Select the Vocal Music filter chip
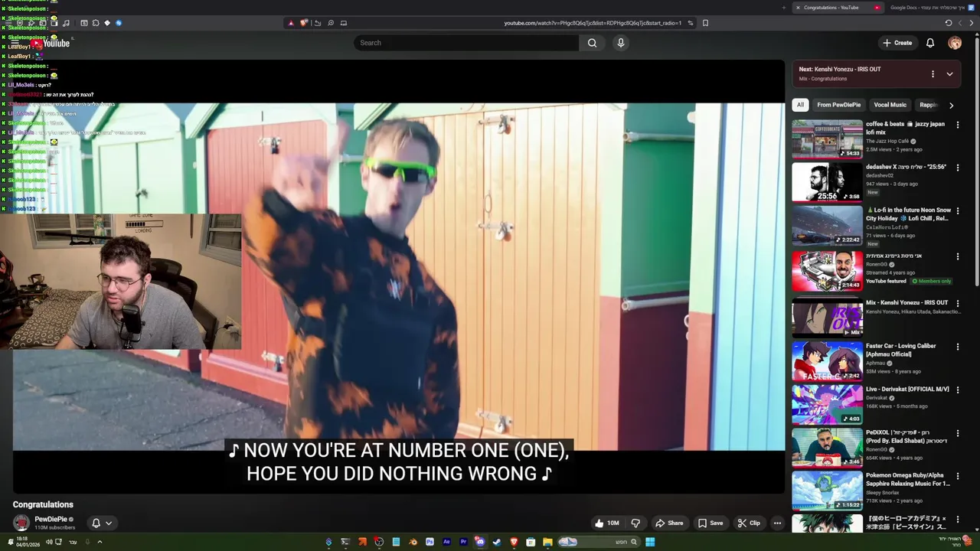This screenshot has height=551, width=980. coord(890,105)
